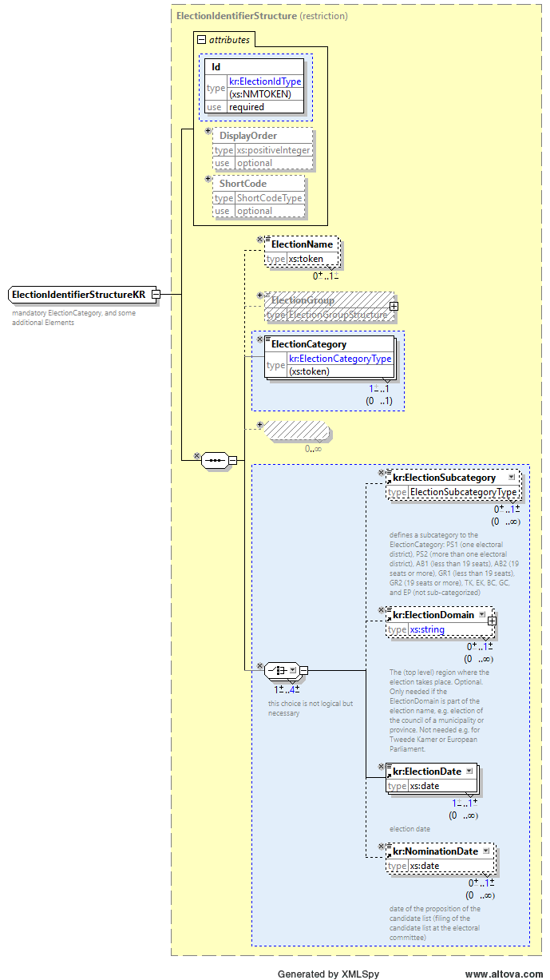Click the xs:token type of ElectionName

[306, 259]
